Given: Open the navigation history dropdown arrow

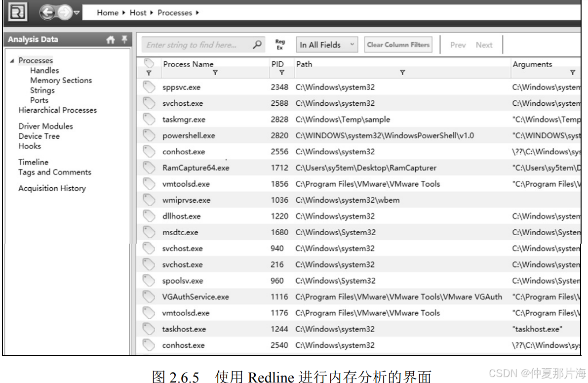Looking at the screenshot, I should point(77,13).
